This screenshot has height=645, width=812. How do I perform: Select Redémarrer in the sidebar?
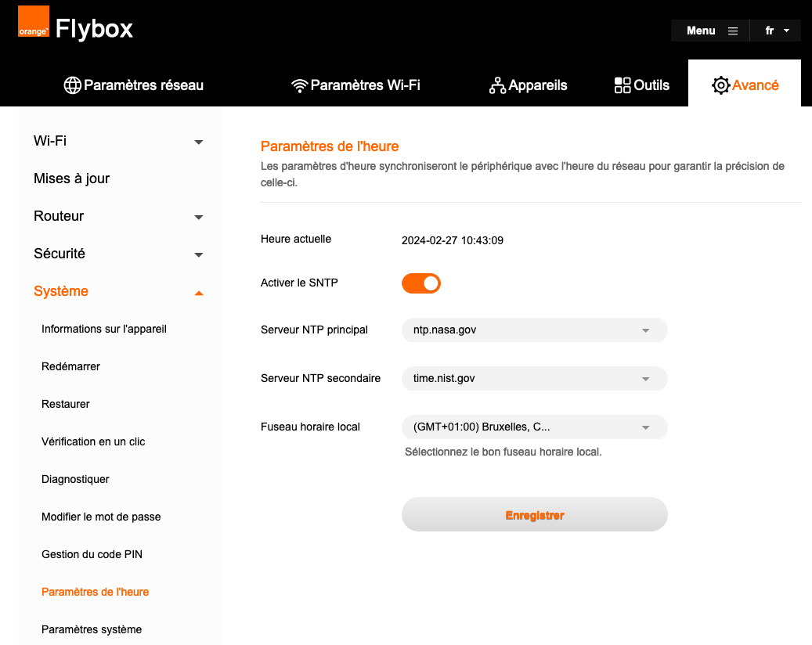point(70,366)
